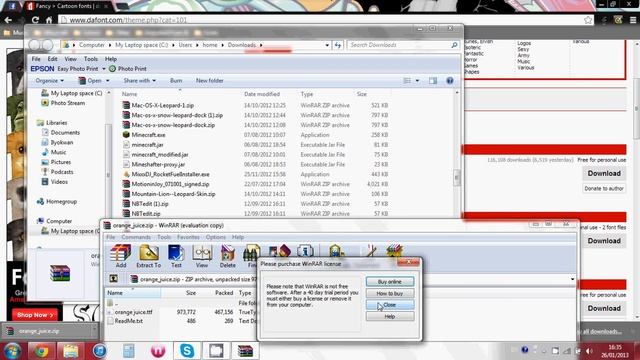640x360 pixels.
Task: Select Minecraft.exe in Downloads list
Action: (148, 135)
